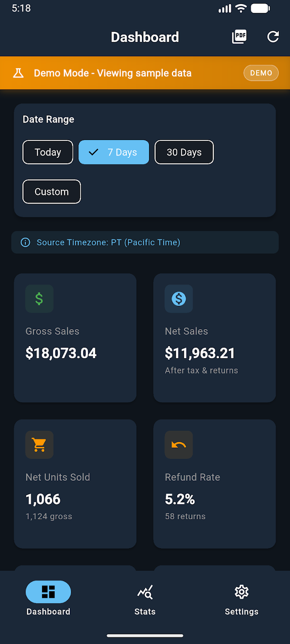This screenshot has height=644, width=290.
Task: Refresh the dashboard data
Action: pyautogui.click(x=273, y=37)
